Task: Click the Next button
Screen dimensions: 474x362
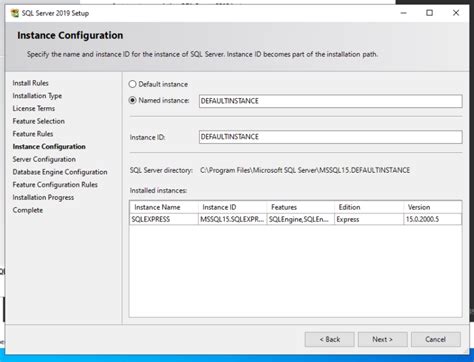Action: (x=382, y=339)
